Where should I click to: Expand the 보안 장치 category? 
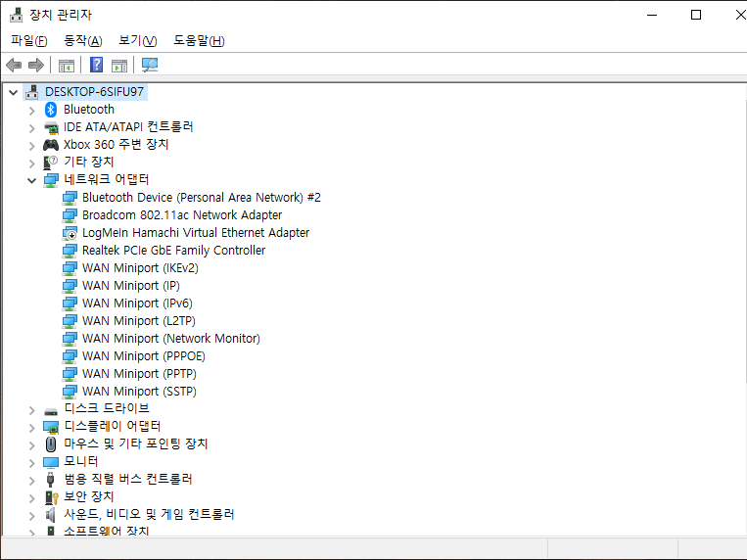[32, 498]
